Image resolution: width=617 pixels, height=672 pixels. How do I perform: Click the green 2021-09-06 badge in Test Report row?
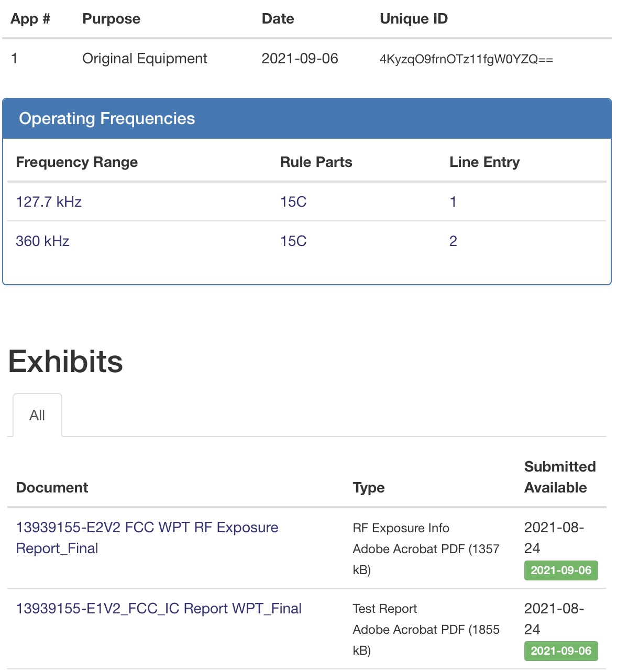click(561, 651)
